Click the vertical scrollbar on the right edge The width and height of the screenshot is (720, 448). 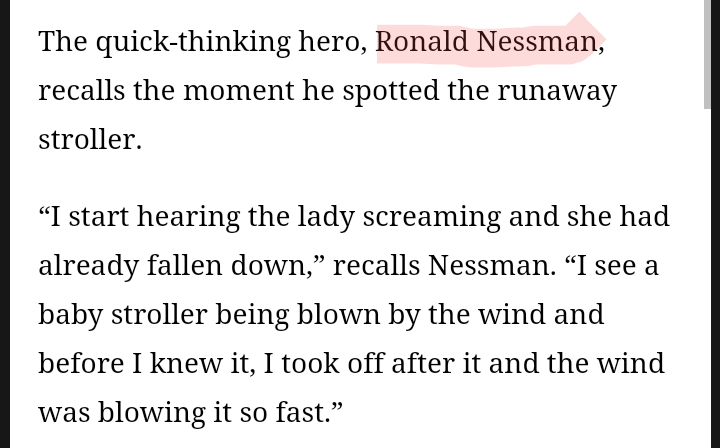tap(708, 60)
